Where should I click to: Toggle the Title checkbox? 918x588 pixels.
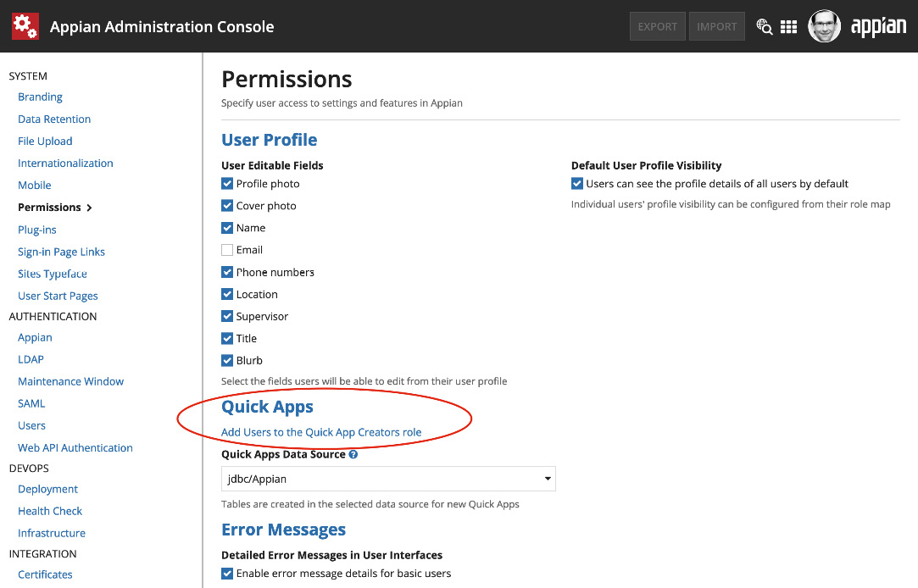[x=227, y=338]
